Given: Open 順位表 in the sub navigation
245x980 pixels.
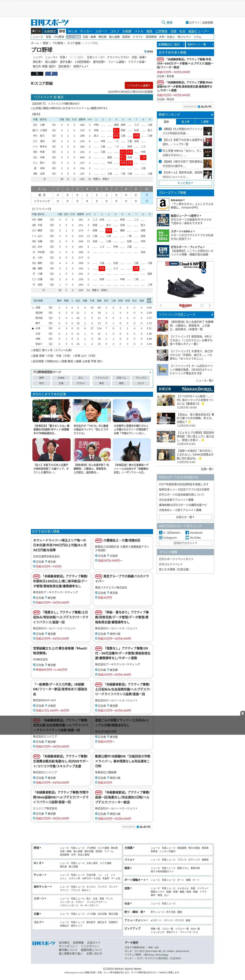Looking at the screenshot, I should pyautogui.click(x=102, y=37).
